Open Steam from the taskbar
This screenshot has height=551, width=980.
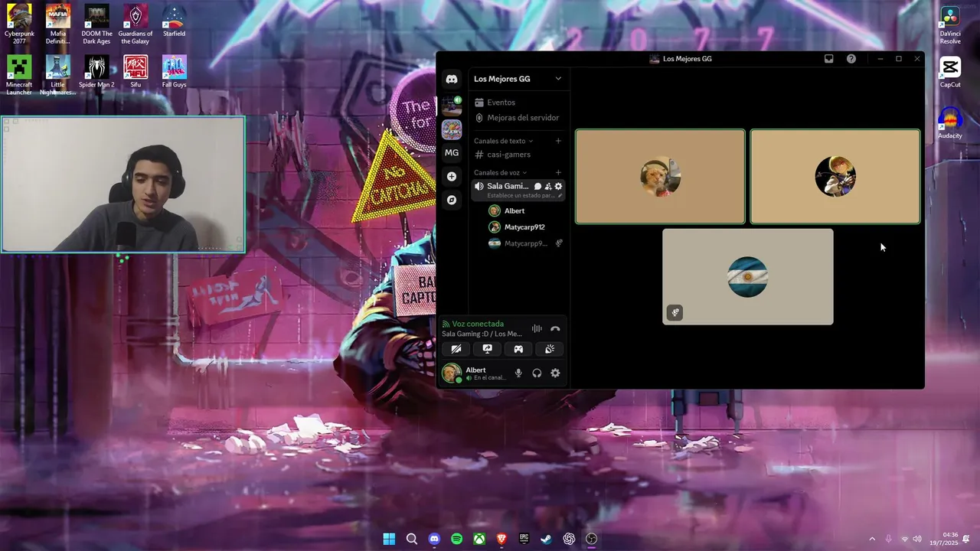click(546, 539)
